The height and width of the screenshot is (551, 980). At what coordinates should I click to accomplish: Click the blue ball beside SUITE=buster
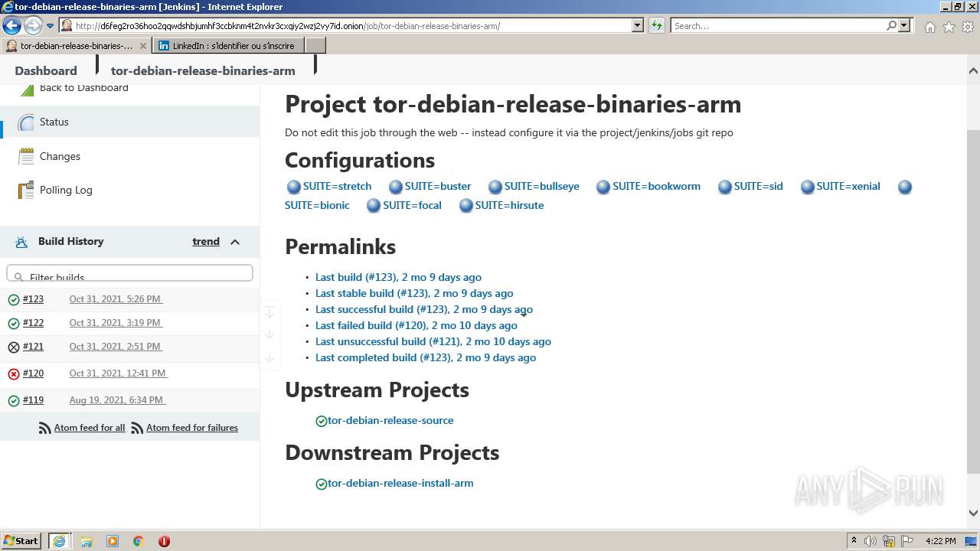(x=395, y=187)
